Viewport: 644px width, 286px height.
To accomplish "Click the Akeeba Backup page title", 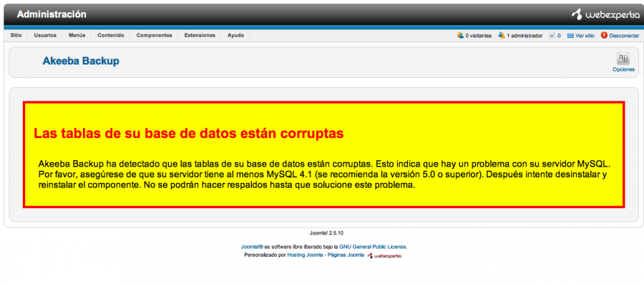I will coord(81,61).
